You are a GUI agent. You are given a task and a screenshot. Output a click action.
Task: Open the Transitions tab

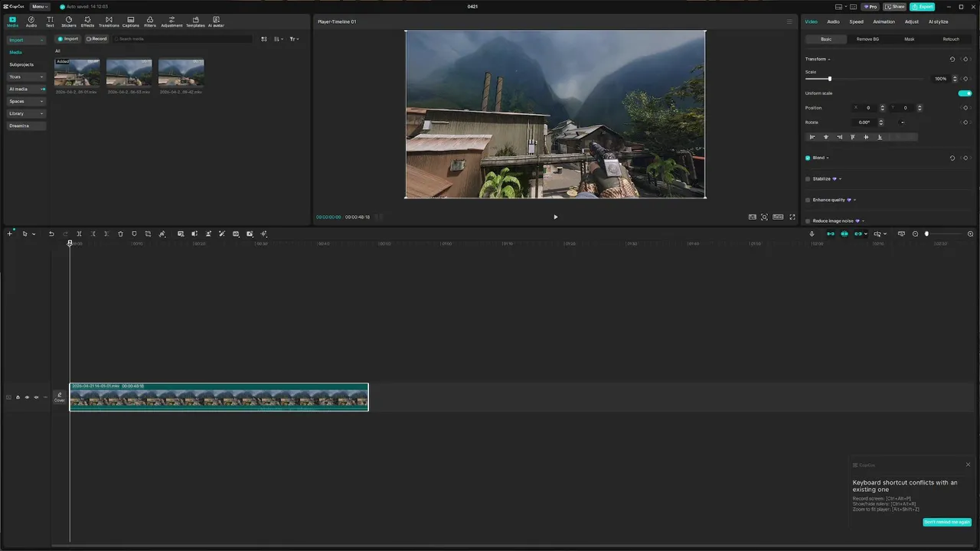tap(109, 21)
